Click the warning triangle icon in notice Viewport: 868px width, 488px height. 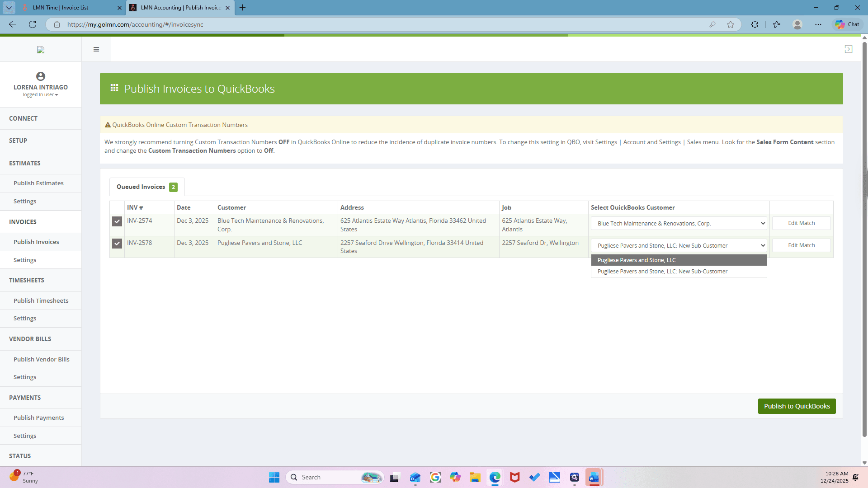pos(108,125)
